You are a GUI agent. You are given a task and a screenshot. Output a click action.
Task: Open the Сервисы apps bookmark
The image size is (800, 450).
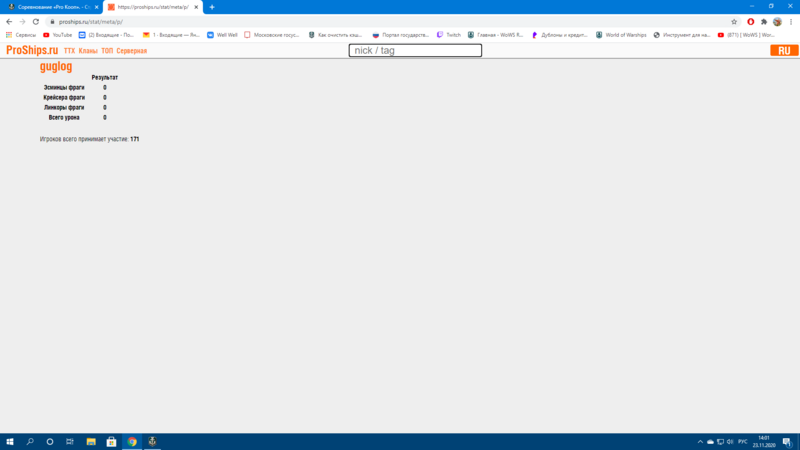(21, 35)
